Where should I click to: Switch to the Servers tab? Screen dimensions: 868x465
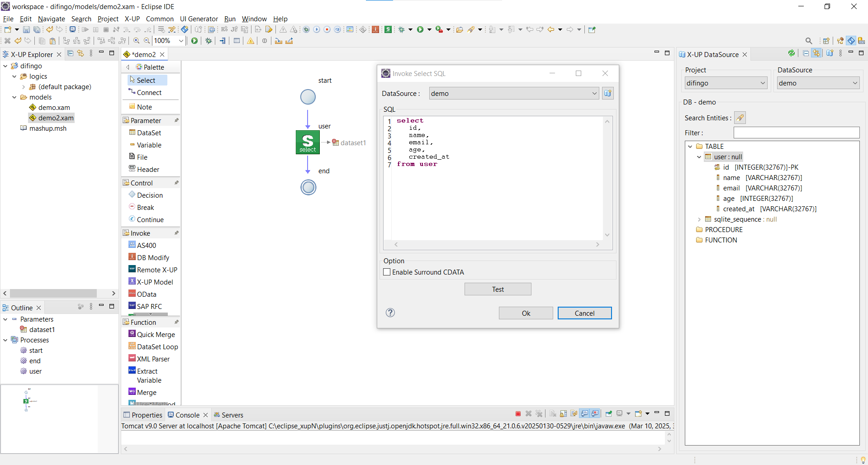[x=232, y=415]
